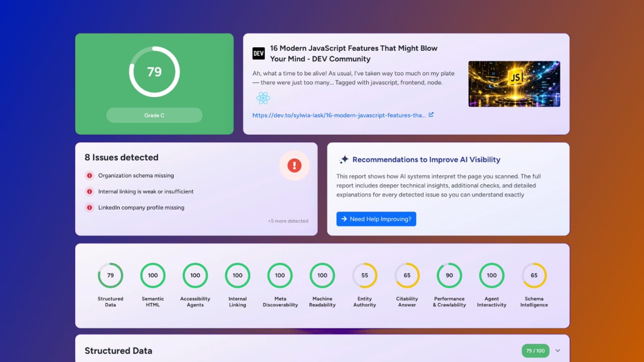Click the warning icon beside Internal linking issue
The image size is (644, 362).
tap(89, 192)
